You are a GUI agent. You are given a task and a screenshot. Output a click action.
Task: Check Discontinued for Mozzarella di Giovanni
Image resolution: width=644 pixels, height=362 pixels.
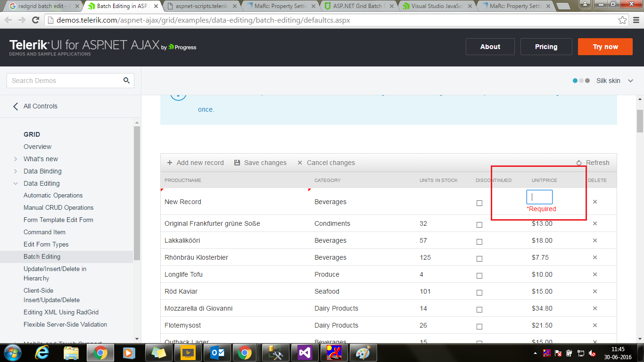[479, 310]
